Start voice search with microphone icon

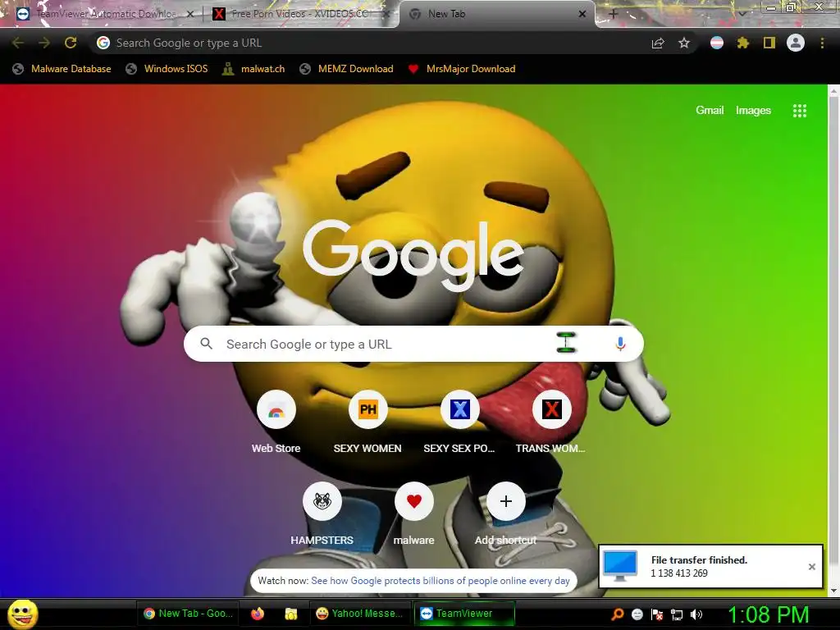[620, 344]
